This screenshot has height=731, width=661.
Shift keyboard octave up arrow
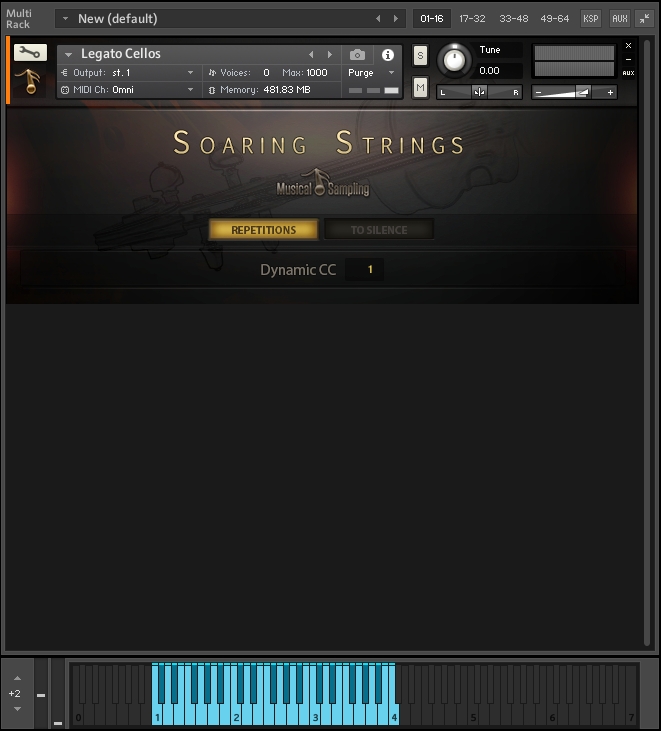[x=17, y=678]
